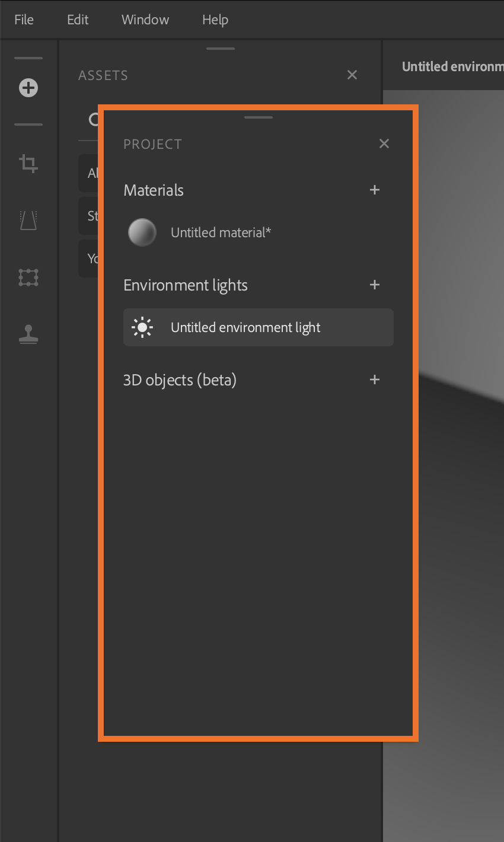
Task: Select the Crop tool in sidebar
Action: (x=28, y=162)
